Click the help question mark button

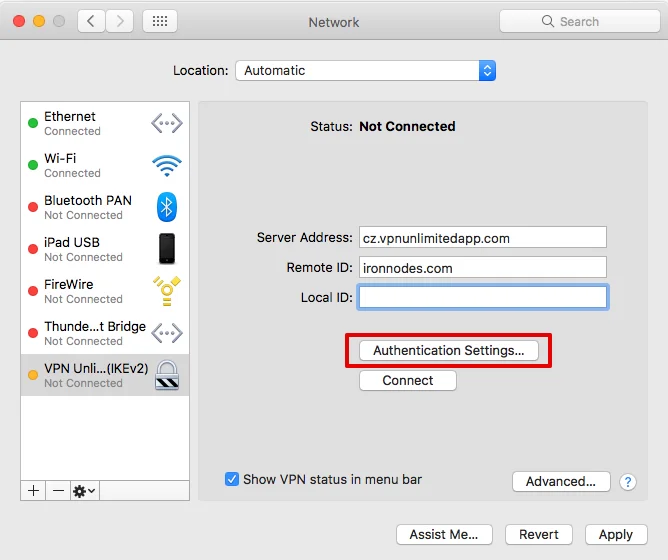pos(628,482)
